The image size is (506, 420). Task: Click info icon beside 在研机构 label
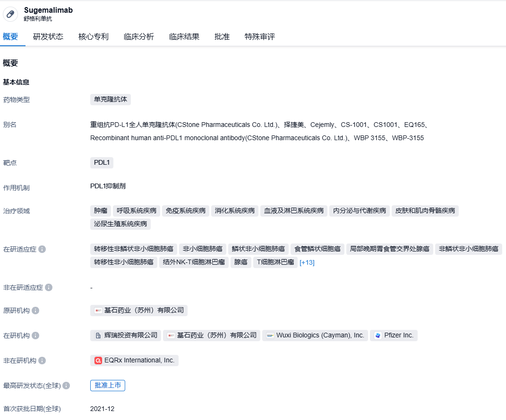pyautogui.click(x=35, y=336)
